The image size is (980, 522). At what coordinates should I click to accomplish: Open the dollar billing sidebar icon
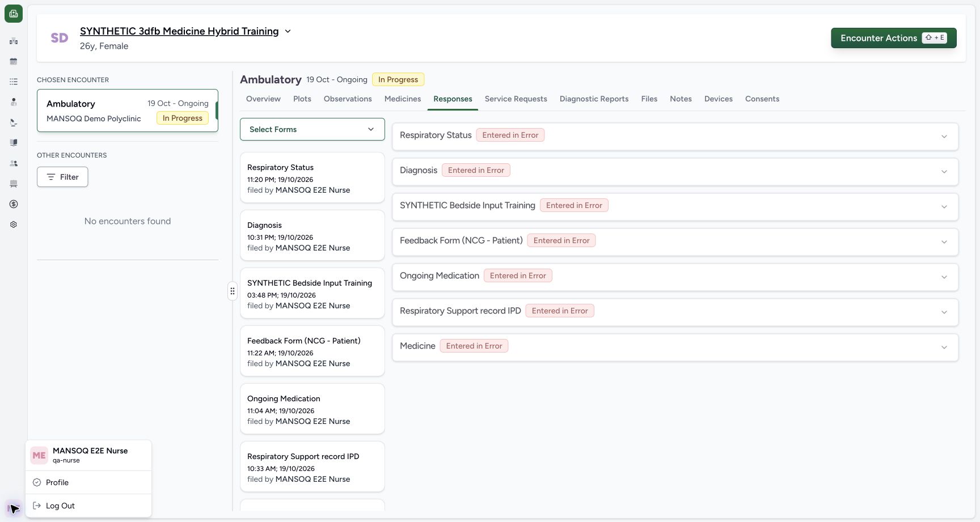click(x=14, y=204)
